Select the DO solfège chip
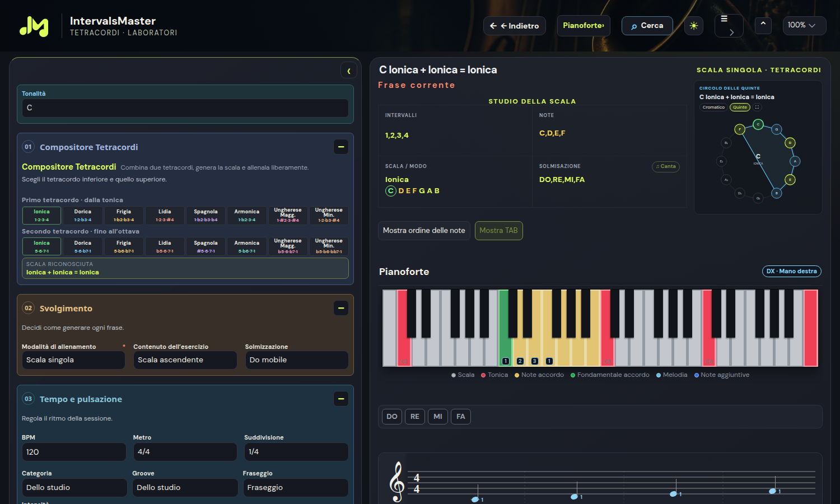840x504 pixels. tap(392, 417)
